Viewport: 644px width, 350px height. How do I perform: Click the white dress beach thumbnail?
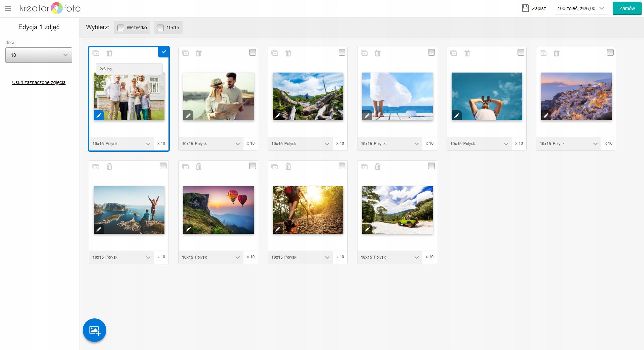[x=397, y=96]
